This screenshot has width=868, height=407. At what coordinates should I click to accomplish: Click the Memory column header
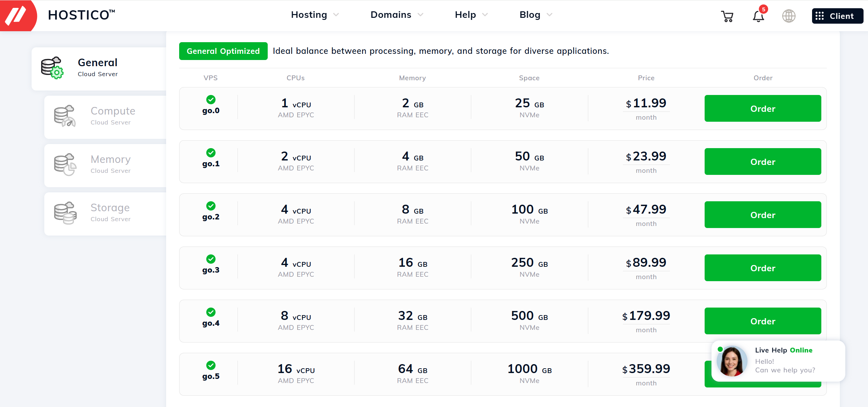pos(412,78)
